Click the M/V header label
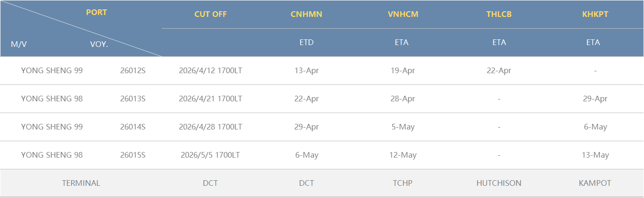 click(19, 45)
